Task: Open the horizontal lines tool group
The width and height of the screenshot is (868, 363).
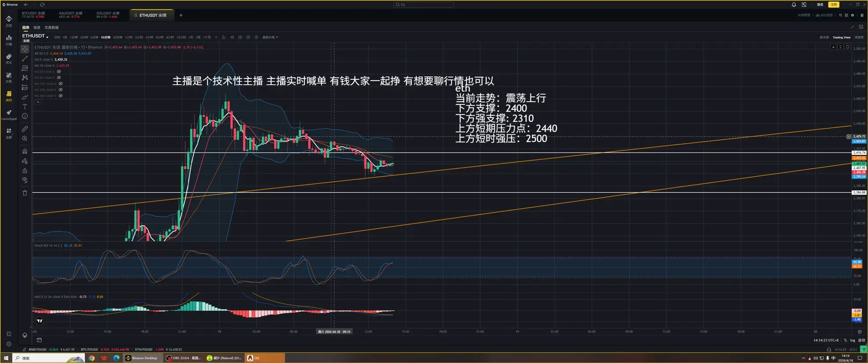Action: [x=25, y=68]
